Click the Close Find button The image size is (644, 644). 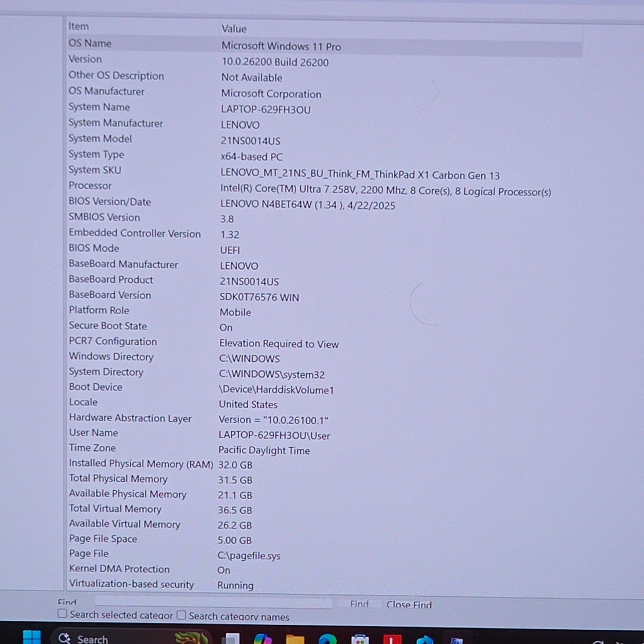[x=409, y=605]
